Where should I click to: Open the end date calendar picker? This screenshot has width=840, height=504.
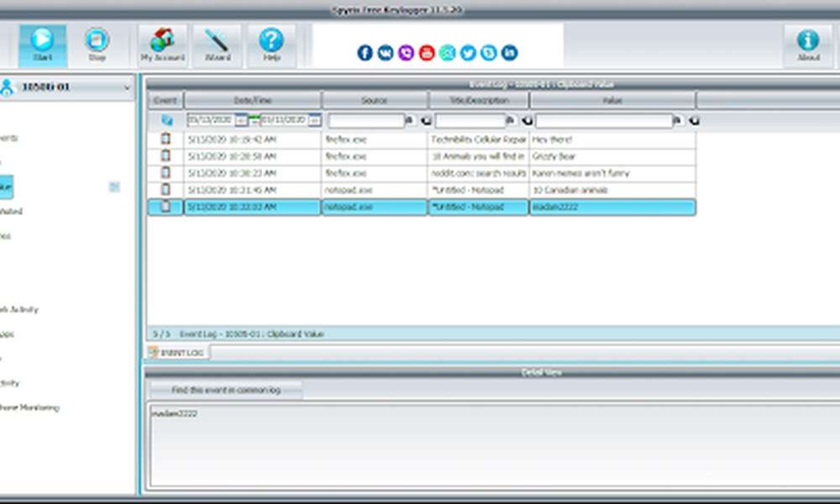tap(317, 120)
